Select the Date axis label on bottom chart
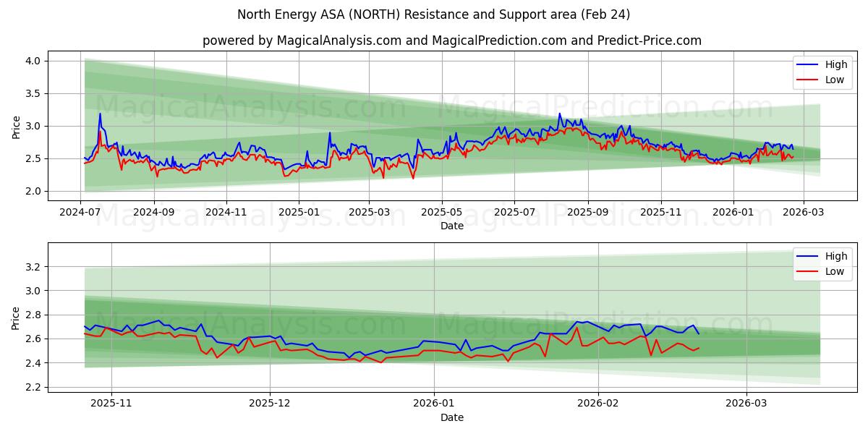Image resolution: width=868 pixels, height=434 pixels. [451, 417]
